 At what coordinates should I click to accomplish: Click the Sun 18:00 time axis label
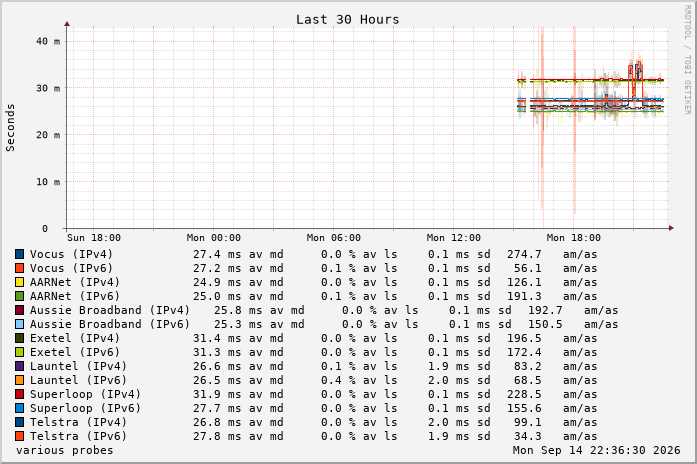coord(94,238)
